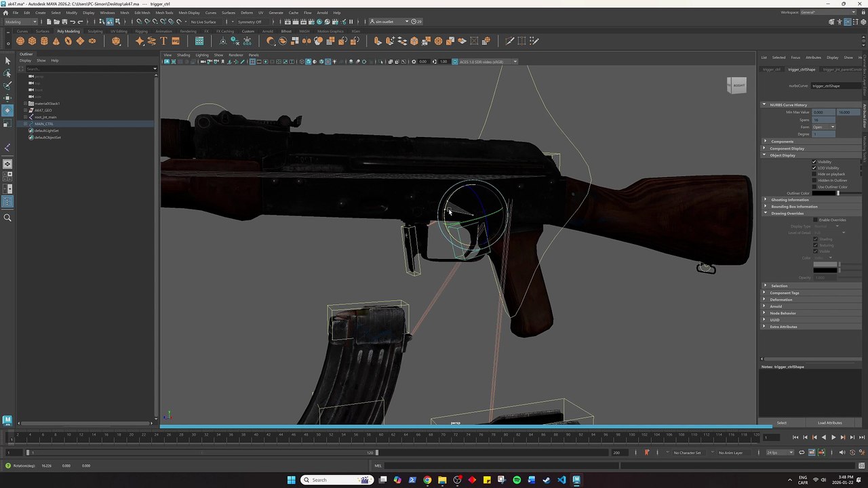Toggle the Visibility checkbox in Object Display
The image size is (868, 488).
point(814,162)
